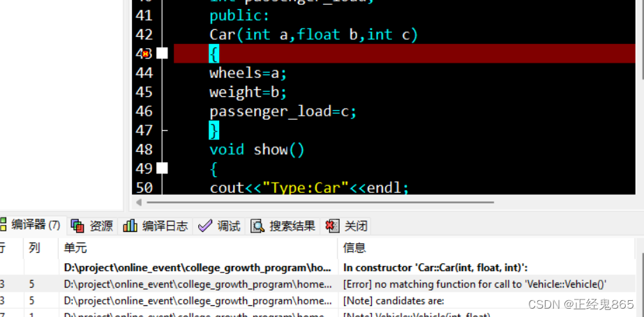Click the 搜索结果 magnifier icon
This screenshot has width=644, height=317.
tap(257, 226)
